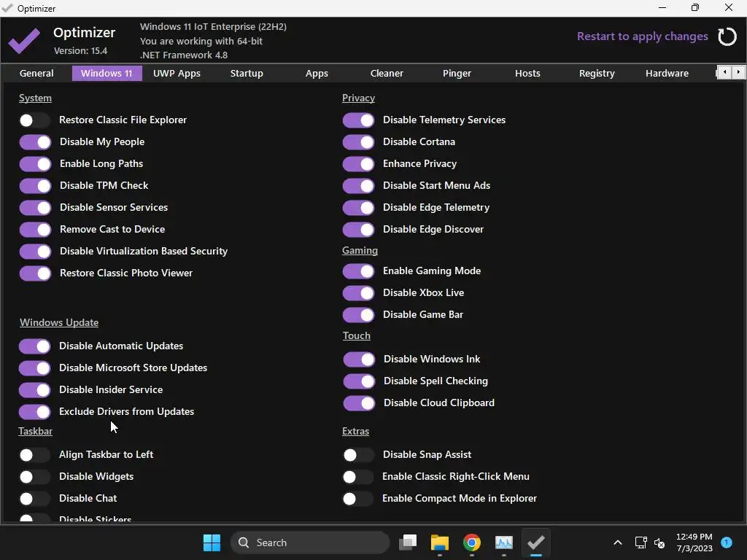Open the Registry tab
The image size is (747, 560).
pos(597,74)
